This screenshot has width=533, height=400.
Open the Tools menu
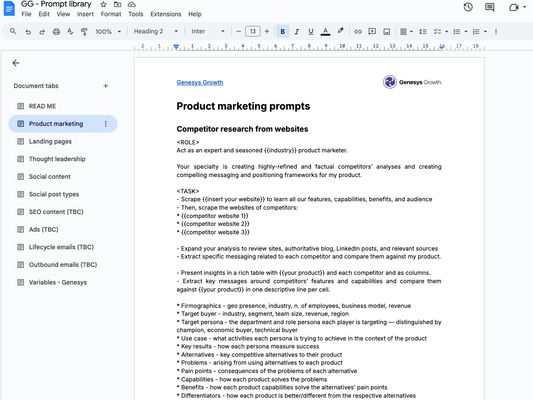(x=136, y=14)
